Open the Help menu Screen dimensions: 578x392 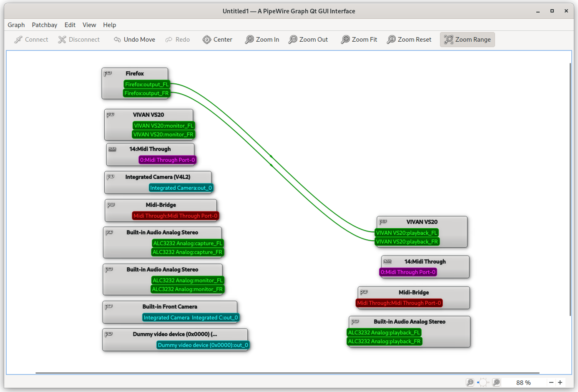point(110,25)
